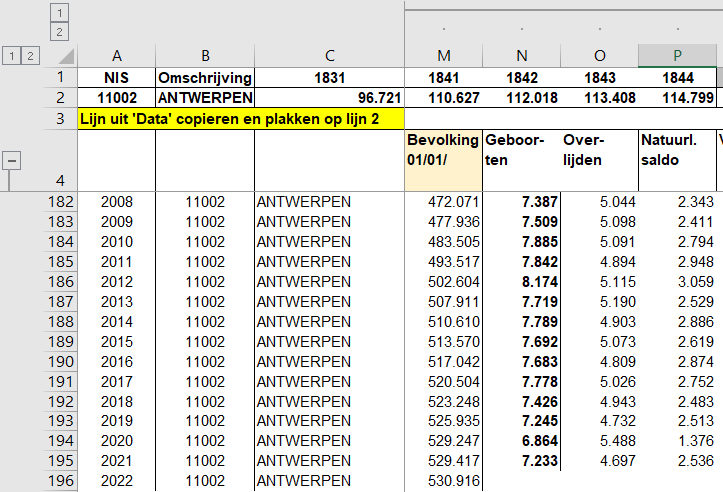
Task: Click year cell 2012
Action: click(x=117, y=282)
